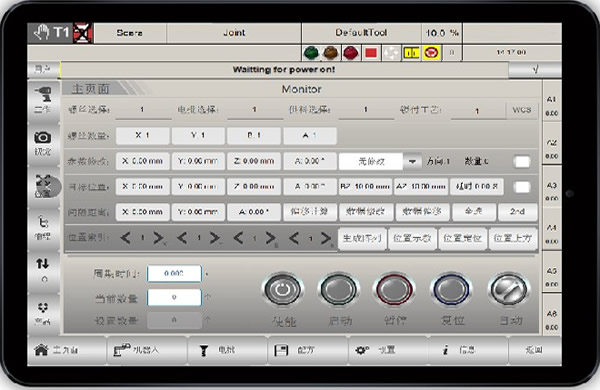Open the settings tab with gear icon
Image resolution: width=600 pixels, height=390 pixels.
[388, 350]
